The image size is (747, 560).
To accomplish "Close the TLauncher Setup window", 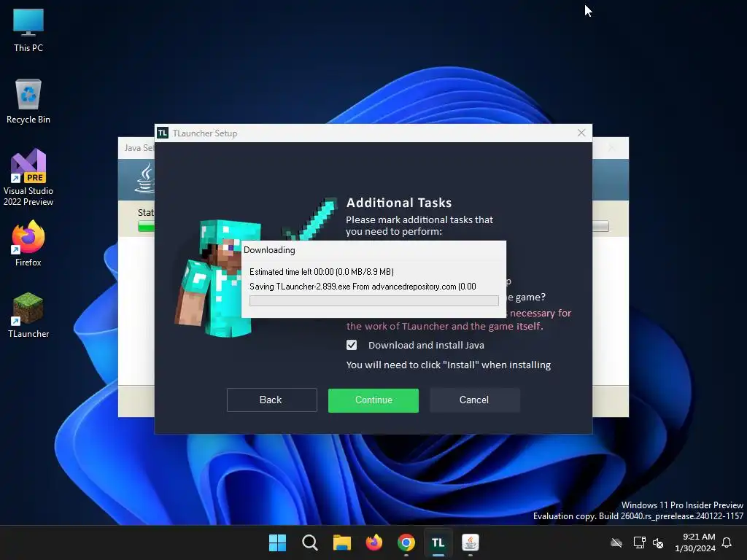I will [x=581, y=133].
